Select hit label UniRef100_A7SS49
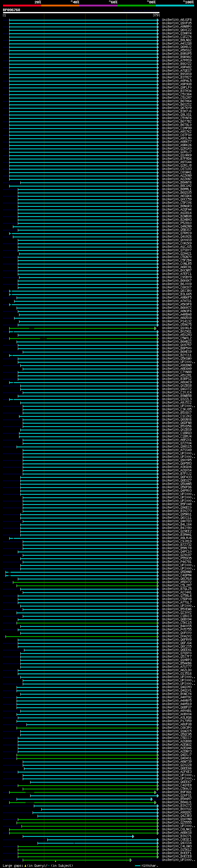This screenshot has width=197, height=868. tap(177, 450)
